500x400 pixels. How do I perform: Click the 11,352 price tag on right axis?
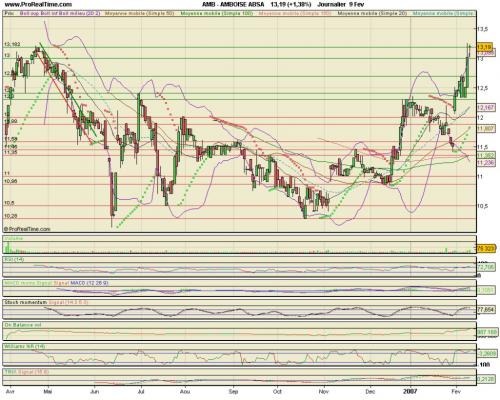[x=486, y=156]
